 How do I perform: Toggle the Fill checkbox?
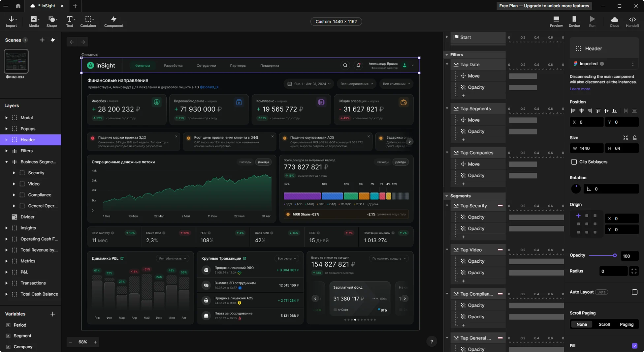click(634, 346)
